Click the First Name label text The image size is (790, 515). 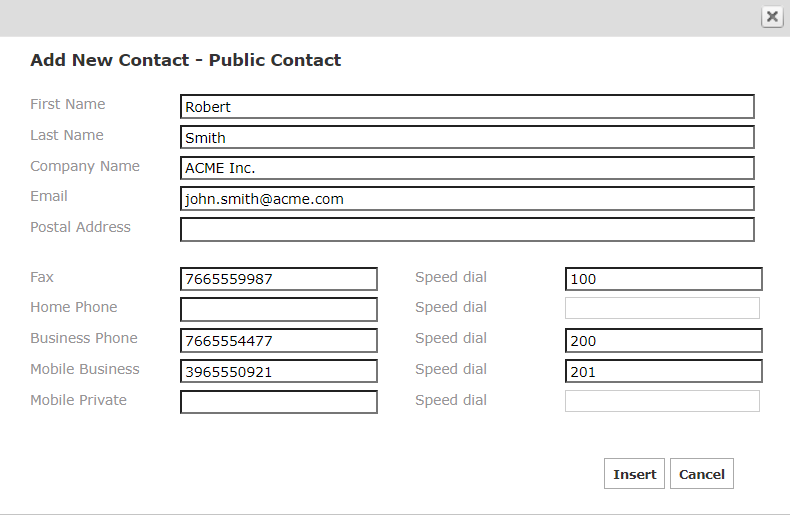click(x=67, y=104)
